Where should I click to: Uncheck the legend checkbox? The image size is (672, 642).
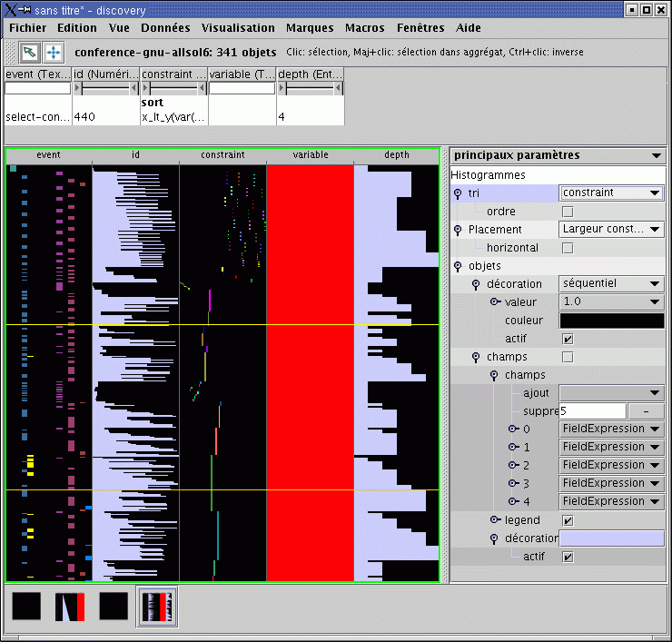[568, 520]
